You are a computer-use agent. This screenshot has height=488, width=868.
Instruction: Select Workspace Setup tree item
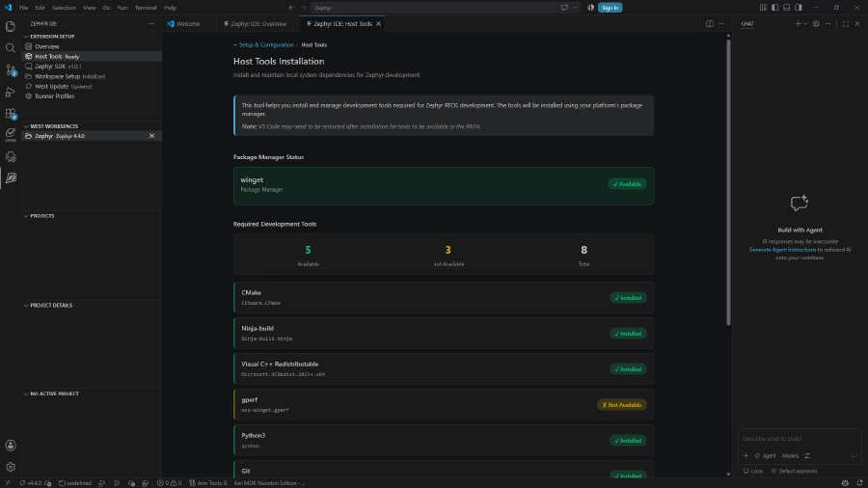click(92, 76)
